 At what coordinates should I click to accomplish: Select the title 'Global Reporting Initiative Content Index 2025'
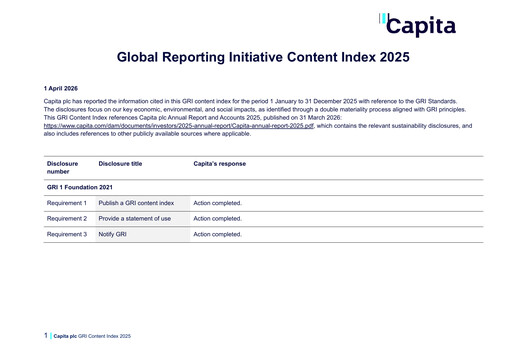[x=263, y=57]
